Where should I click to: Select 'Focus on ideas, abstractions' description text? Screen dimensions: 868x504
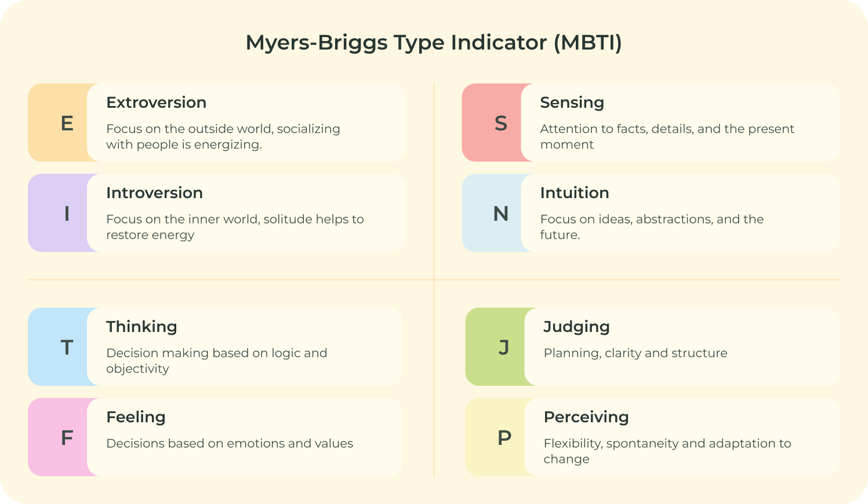pyautogui.click(x=652, y=227)
